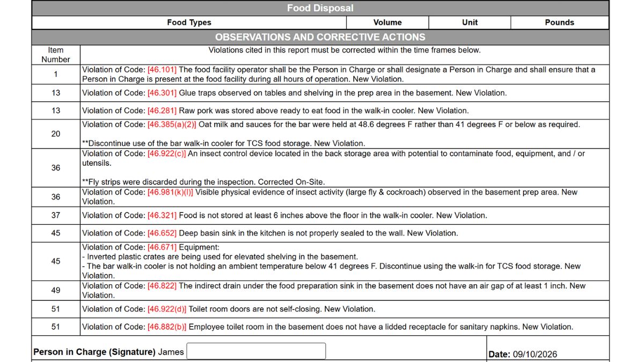644x362 pixels.
Task: Click the 'Inverted plastic crates' line
Action: pos(220,257)
